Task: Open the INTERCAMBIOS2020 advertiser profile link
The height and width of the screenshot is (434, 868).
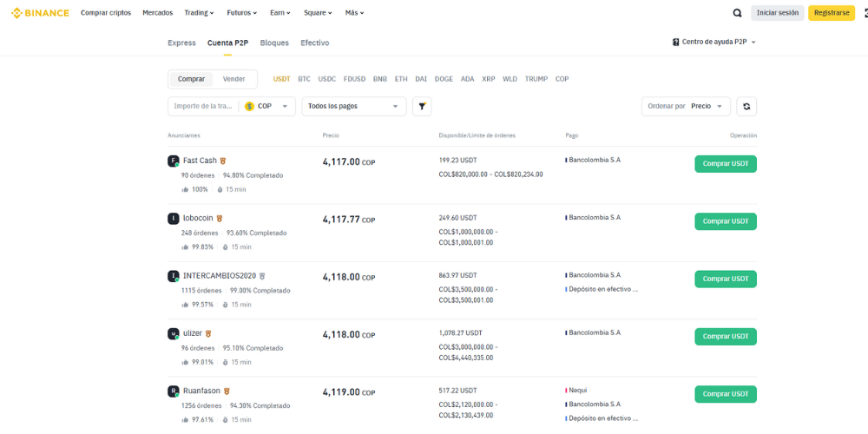Action: coord(220,276)
